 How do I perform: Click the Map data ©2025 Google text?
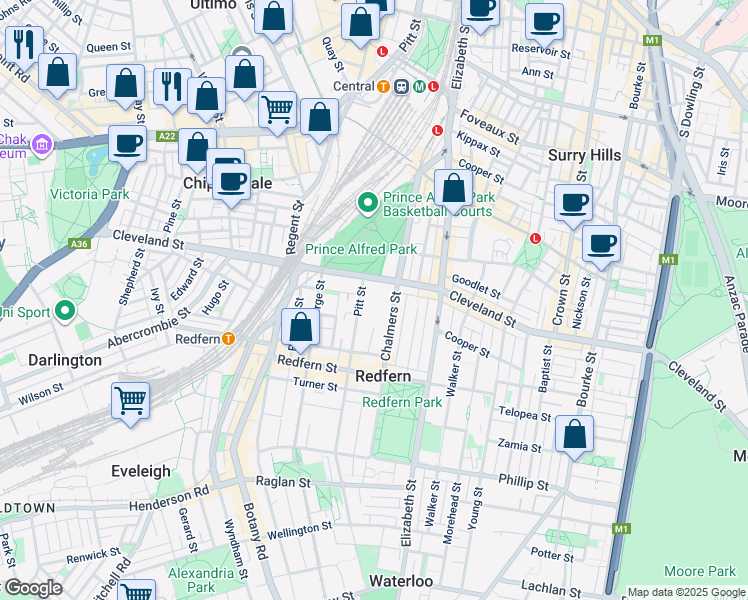click(x=686, y=592)
